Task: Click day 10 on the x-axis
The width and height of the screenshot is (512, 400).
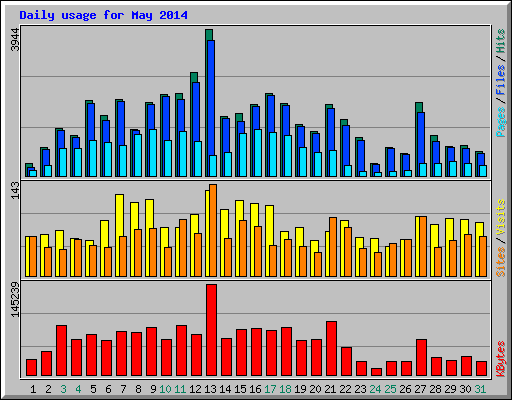Action: [165, 389]
